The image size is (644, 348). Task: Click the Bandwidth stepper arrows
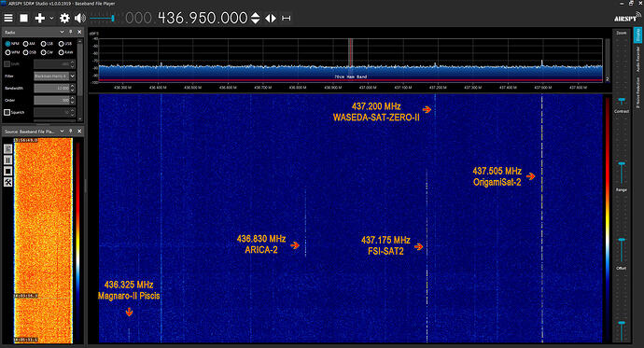point(73,89)
